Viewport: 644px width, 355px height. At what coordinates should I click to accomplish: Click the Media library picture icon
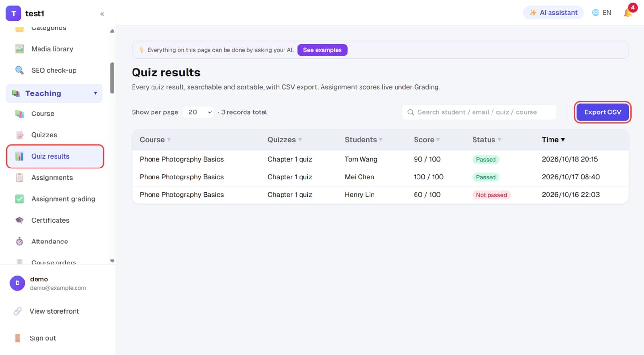pos(19,49)
